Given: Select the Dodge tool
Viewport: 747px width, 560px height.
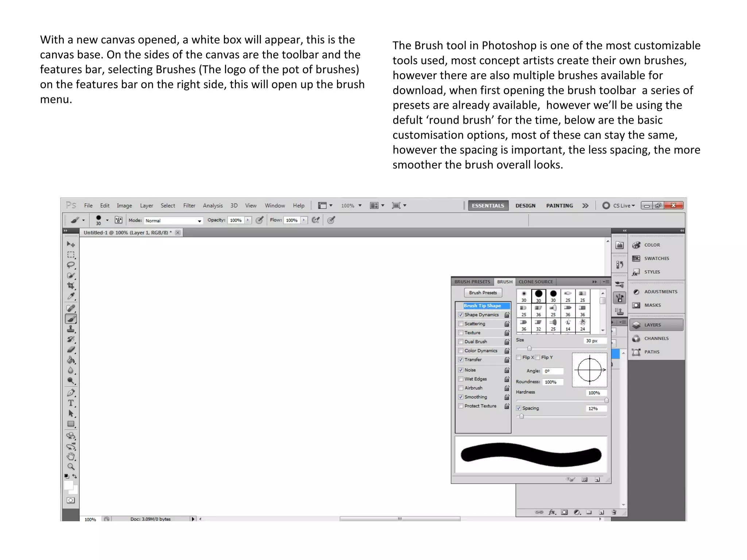Looking at the screenshot, I should (x=71, y=381).
